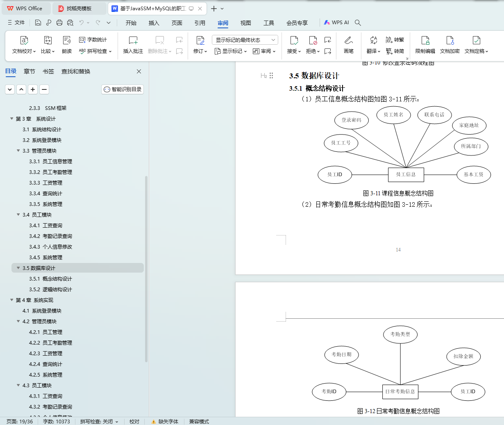The image size is (504, 425).
Task: Collapse the 第3章 系统设计 tree node
Action: (x=12, y=119)
